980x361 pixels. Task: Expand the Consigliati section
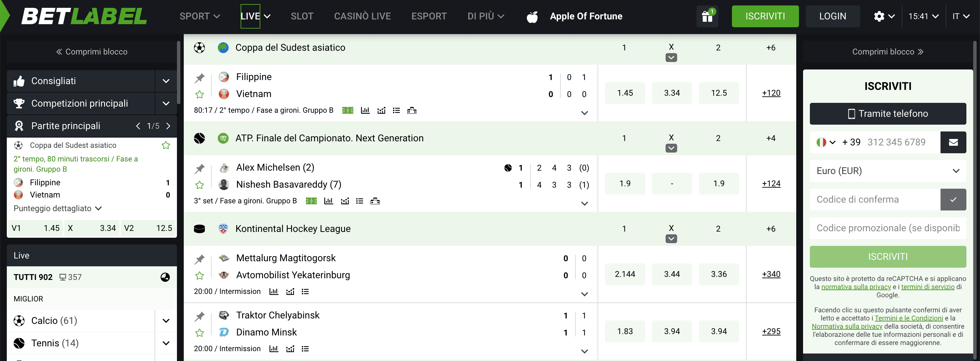click(165, 81)
